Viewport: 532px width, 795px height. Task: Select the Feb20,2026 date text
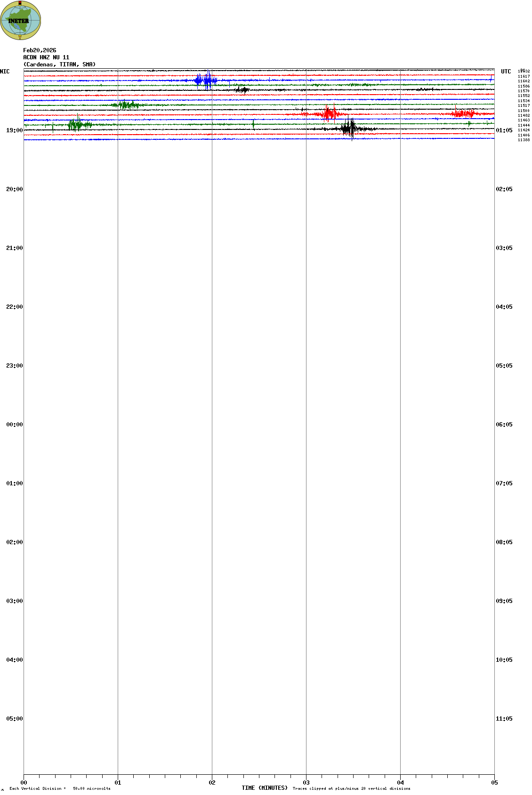coord(40,50)
